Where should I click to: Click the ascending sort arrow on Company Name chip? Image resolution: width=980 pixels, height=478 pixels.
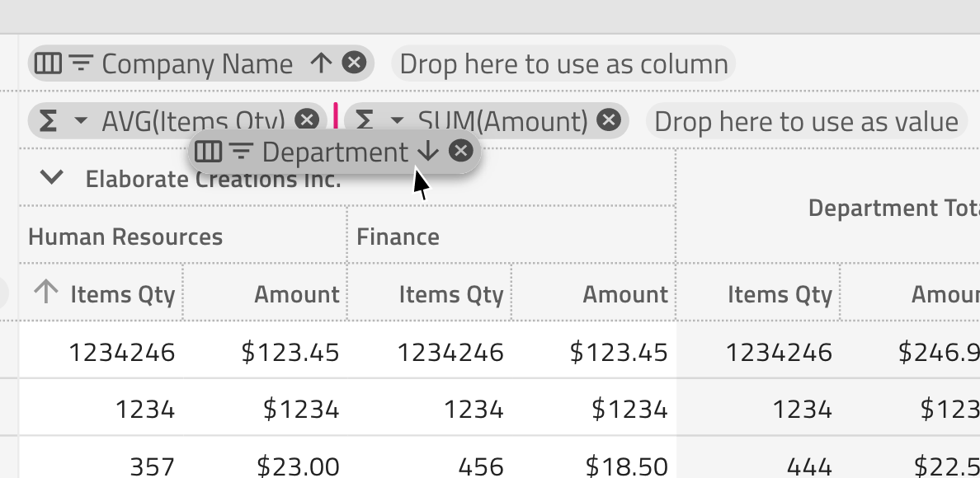pyautogui.click(x=321, y=63)
